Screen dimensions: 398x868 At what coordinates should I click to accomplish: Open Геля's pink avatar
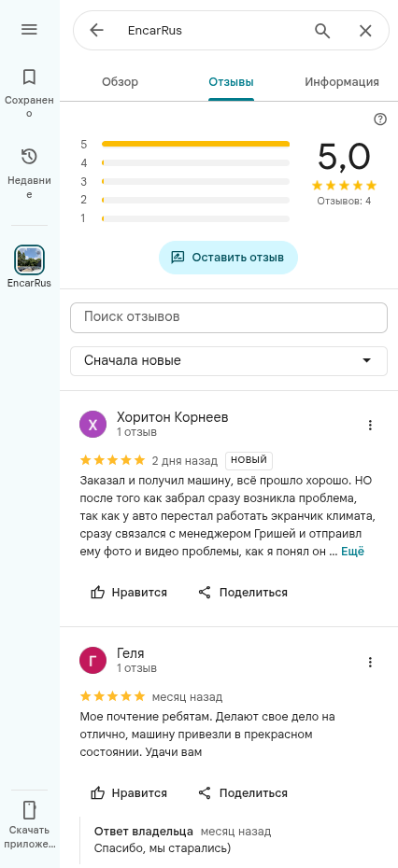tap(93, 661)
